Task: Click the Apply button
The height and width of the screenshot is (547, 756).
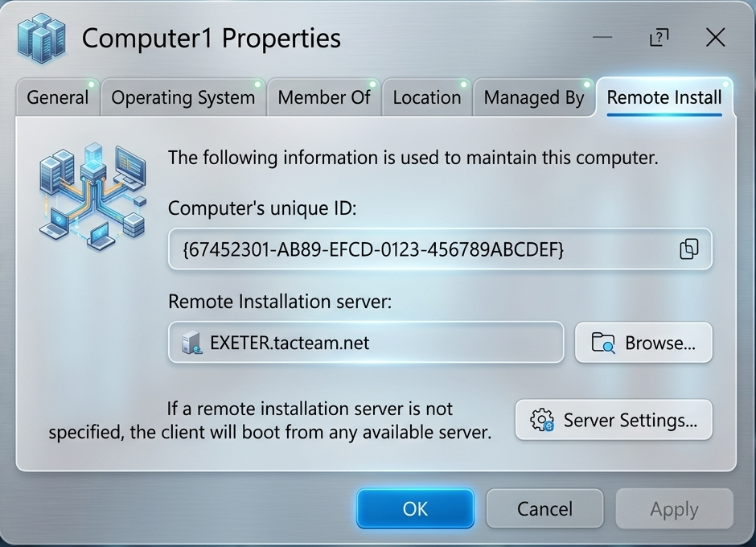Action: [674, 508]
